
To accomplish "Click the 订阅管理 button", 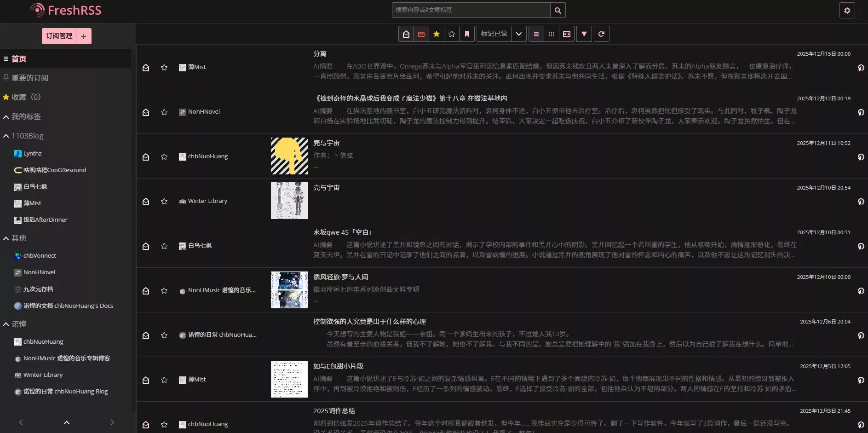I will [x=59, y=36].
